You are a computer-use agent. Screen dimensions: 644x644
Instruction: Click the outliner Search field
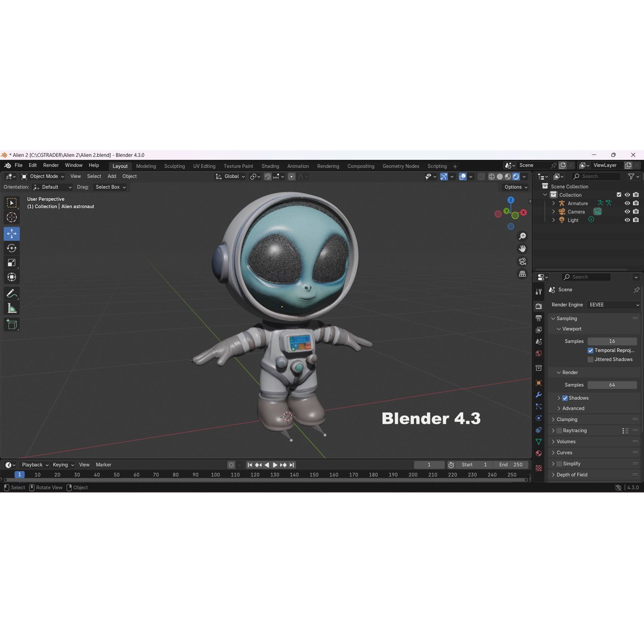click(596, 177)
